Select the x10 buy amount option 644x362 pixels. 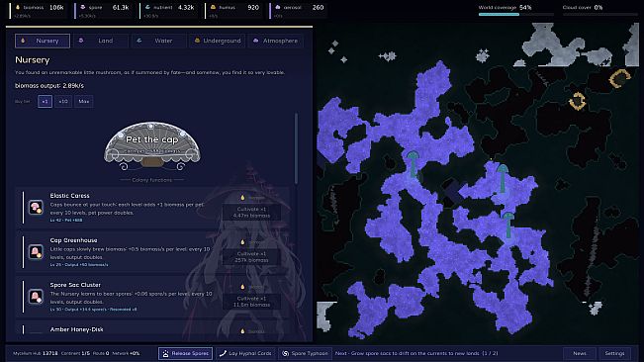pos(63,101)
